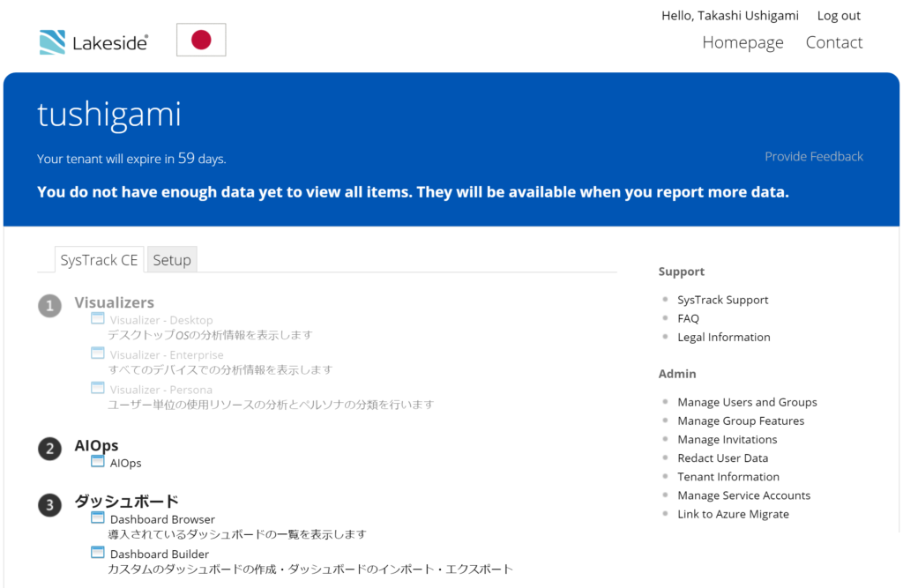
Task: Click the AIOps section heading
Action: tap(96, 445)
